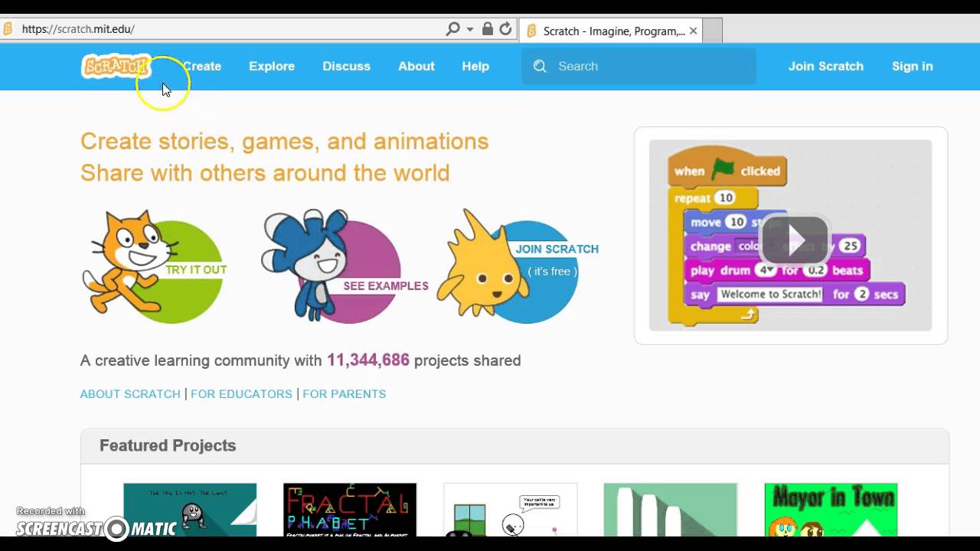Click the Scratch cat Try It Out graphic

155,266
